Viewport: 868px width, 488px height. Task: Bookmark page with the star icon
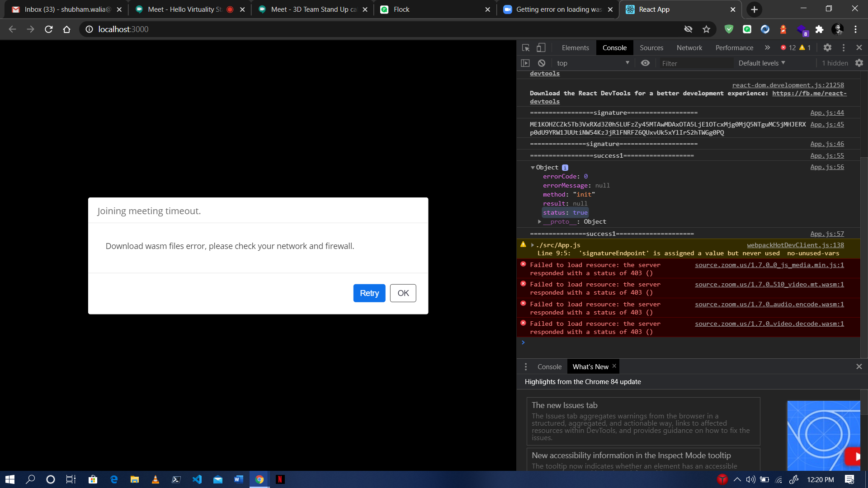tap(706, 29)
